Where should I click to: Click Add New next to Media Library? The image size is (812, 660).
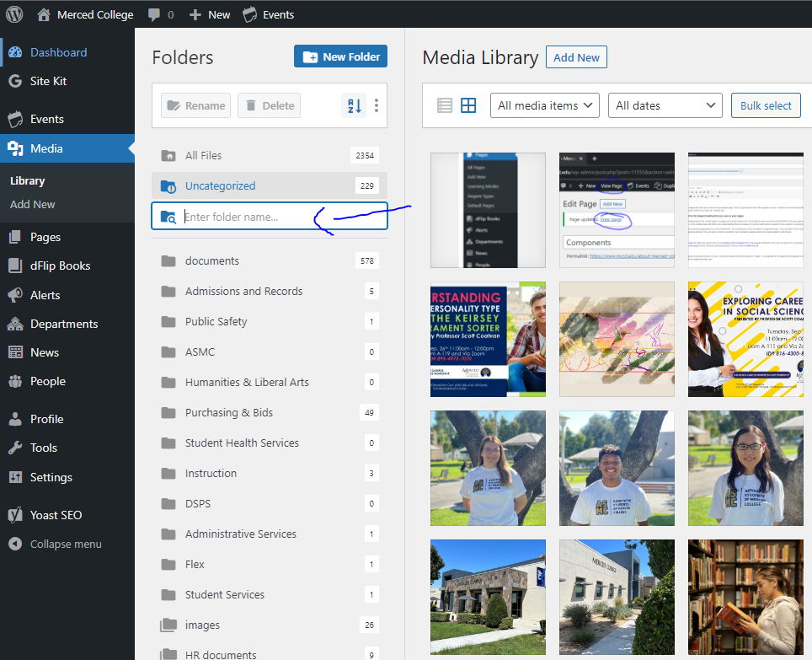click(576, 57)
